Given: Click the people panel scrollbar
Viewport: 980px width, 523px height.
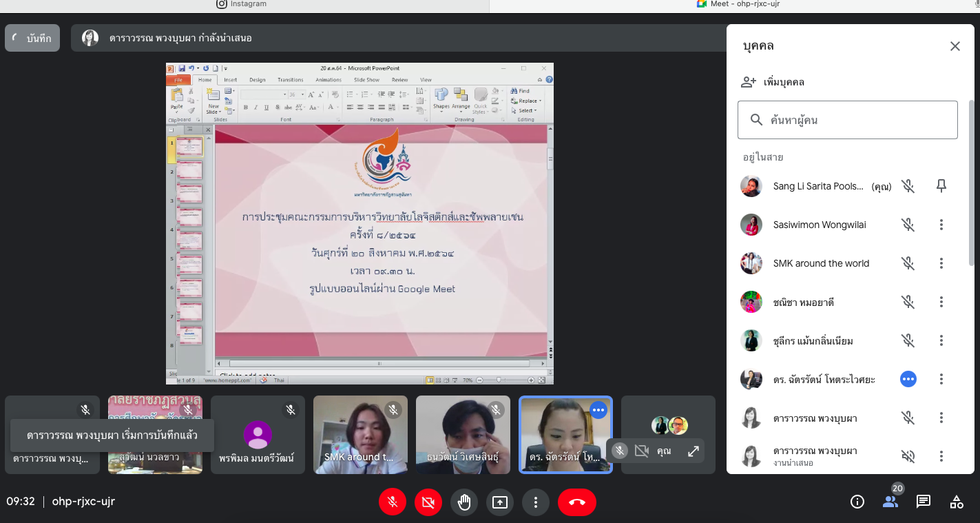Looking at the screenshot, I should tap(971, 183).
